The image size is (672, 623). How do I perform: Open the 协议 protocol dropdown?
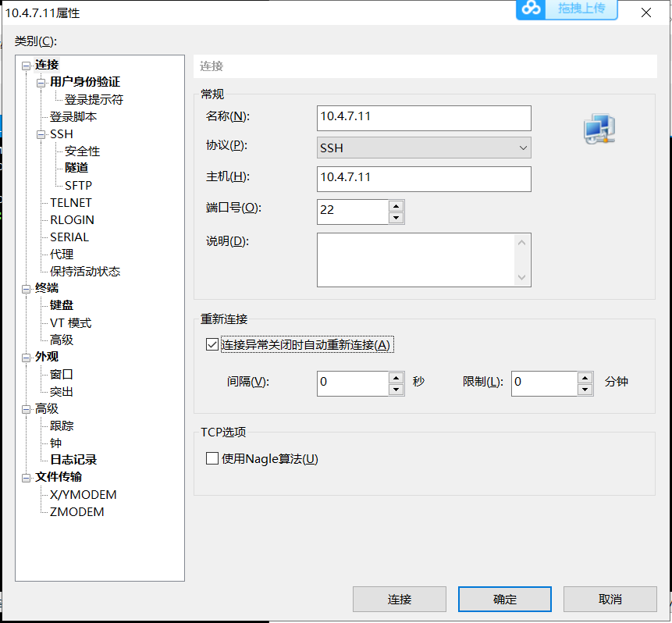[424, 148]
